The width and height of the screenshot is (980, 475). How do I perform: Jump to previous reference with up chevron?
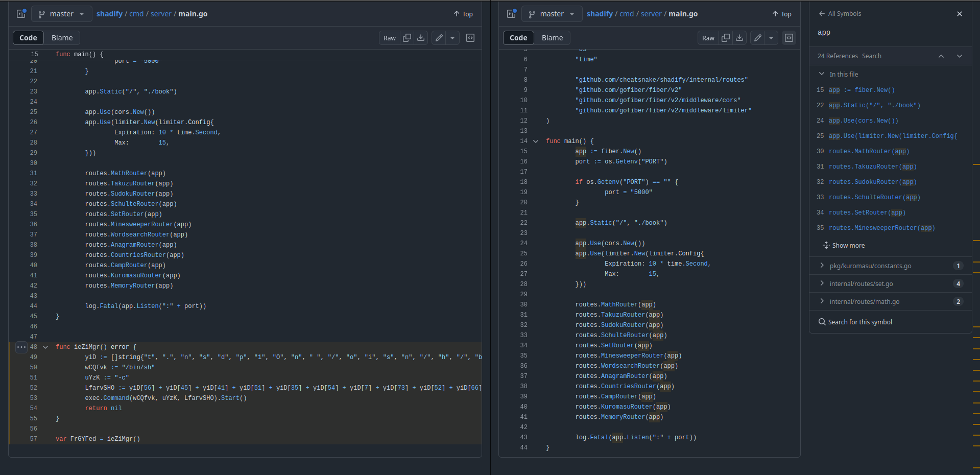pos(941,56)
